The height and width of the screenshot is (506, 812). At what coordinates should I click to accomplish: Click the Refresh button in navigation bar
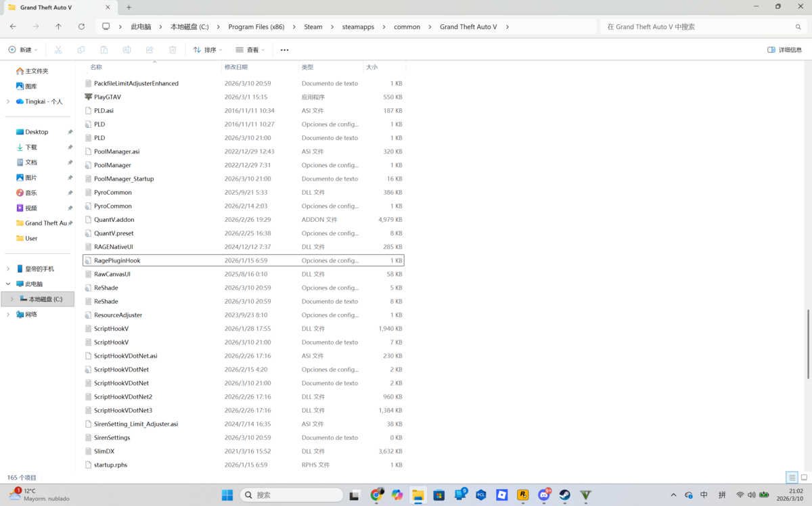pos(81,27)
